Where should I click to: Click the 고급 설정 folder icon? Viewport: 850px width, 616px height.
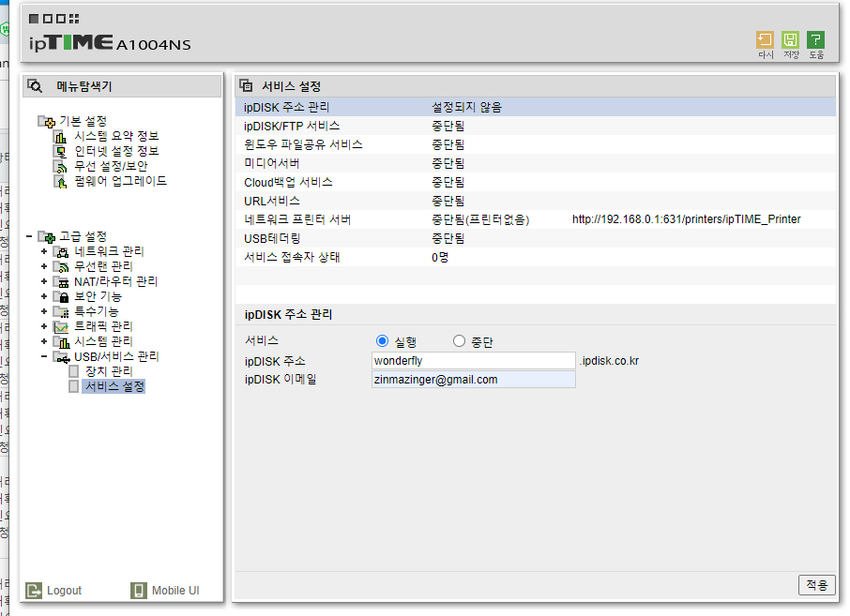(46, 237)
